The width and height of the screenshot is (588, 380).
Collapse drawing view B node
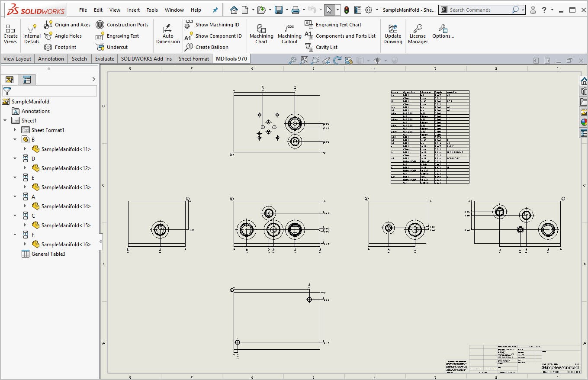click(x=15, y=140)
